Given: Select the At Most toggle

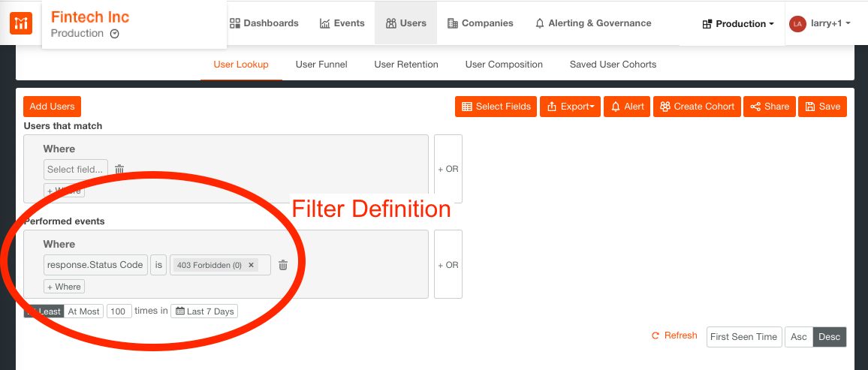Looking at the screenshot, I should tap(83, 311).
